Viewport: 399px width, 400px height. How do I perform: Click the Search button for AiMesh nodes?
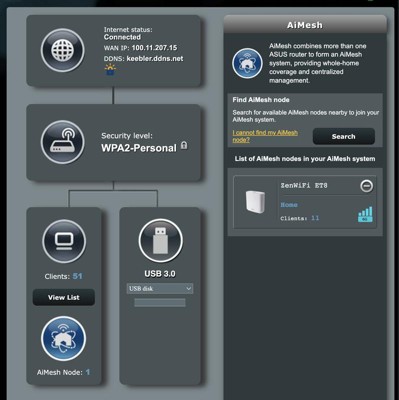tap(344, 136)
